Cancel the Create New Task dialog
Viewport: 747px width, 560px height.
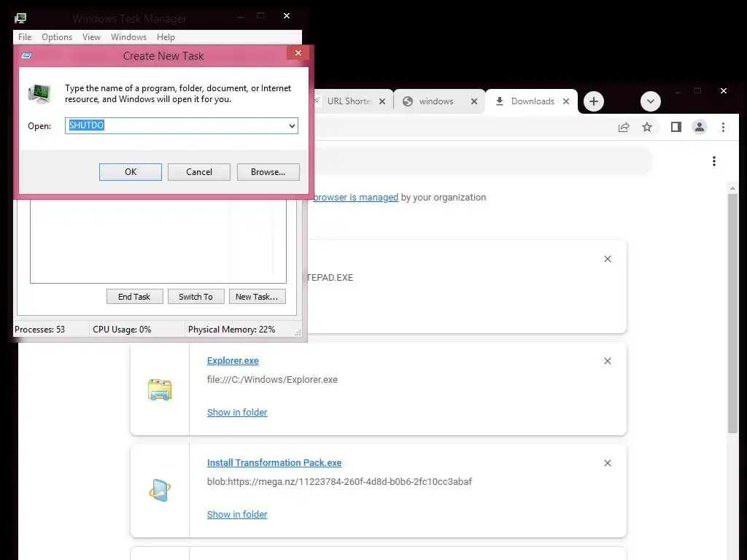pos(198,172)
